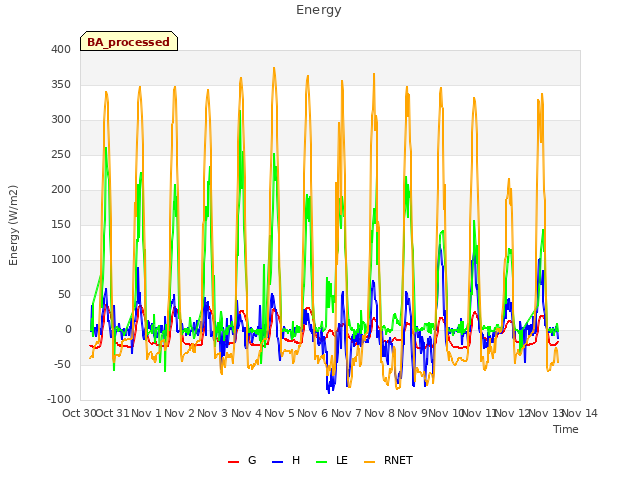This screenshot has height=480, width=640.
Task: Click the Nov 6 x-axis date label
Action: pos(313,413)
